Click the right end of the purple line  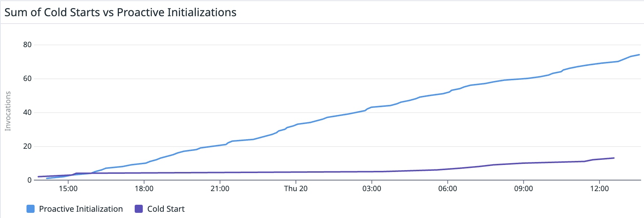(x=614, y=158)
